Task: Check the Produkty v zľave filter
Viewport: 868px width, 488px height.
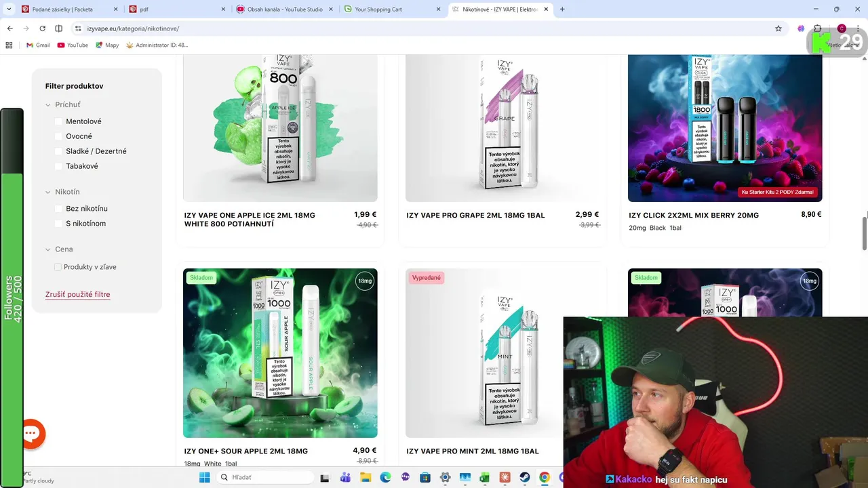Action: coord(58,267)
